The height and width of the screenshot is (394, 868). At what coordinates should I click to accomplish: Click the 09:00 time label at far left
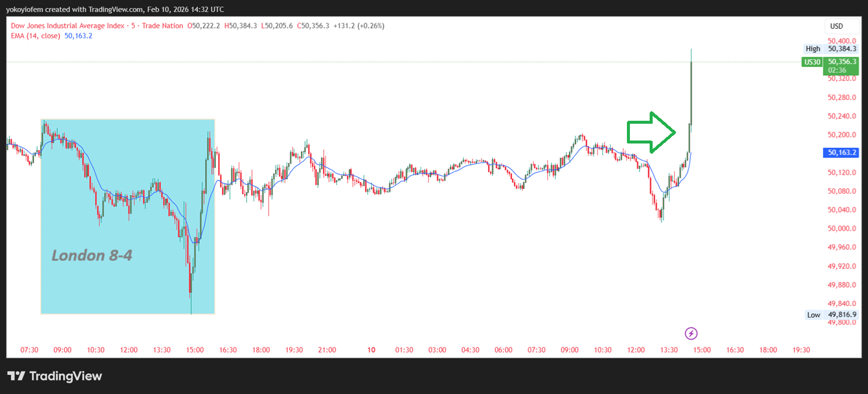[63, 350]
